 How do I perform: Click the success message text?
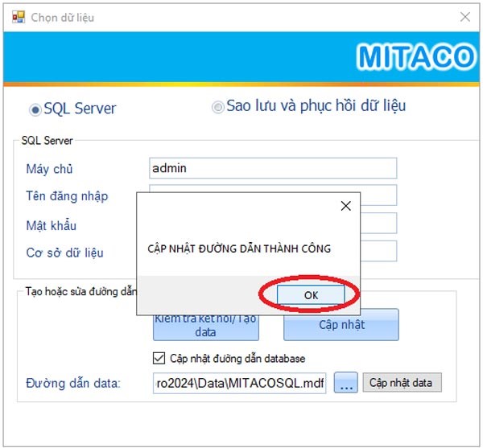click(239, 249)
